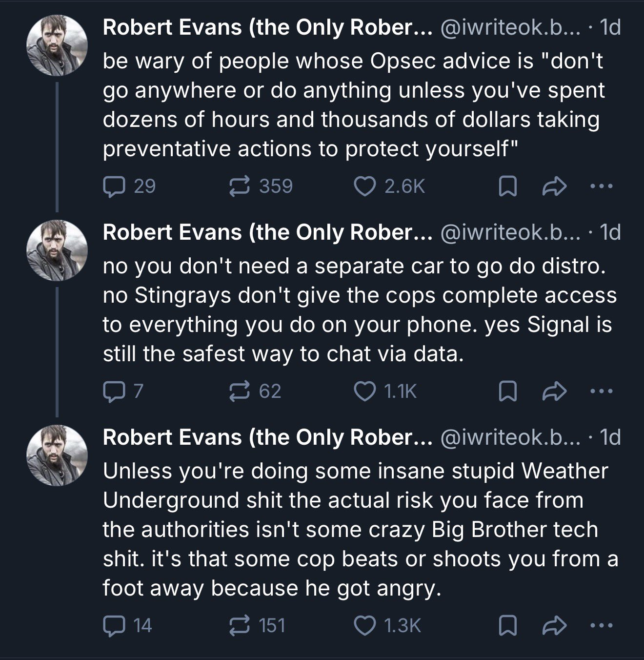644x660 pixels.
Task: Like the Stingrays and Signal post
Action: click(x=364, y=392)
